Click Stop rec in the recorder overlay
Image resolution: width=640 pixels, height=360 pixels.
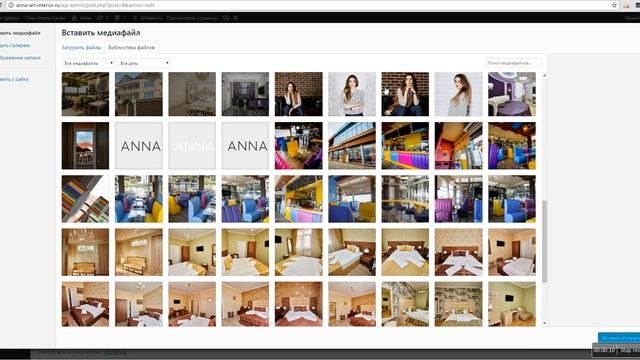630,350
